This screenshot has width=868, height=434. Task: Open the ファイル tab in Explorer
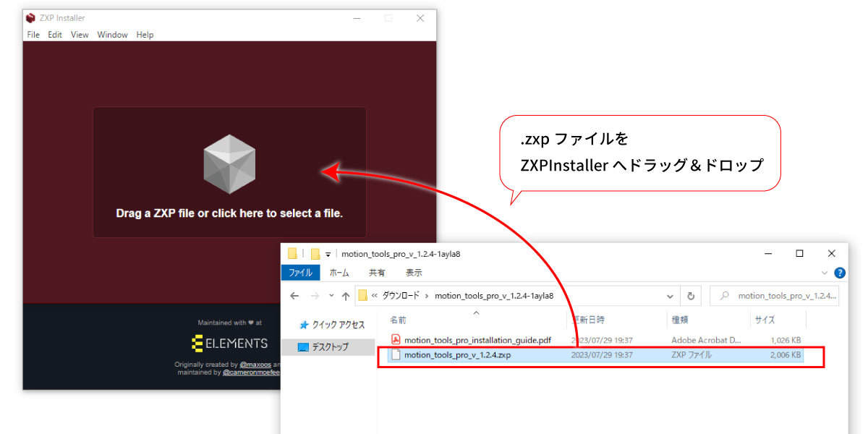(300, 273)
